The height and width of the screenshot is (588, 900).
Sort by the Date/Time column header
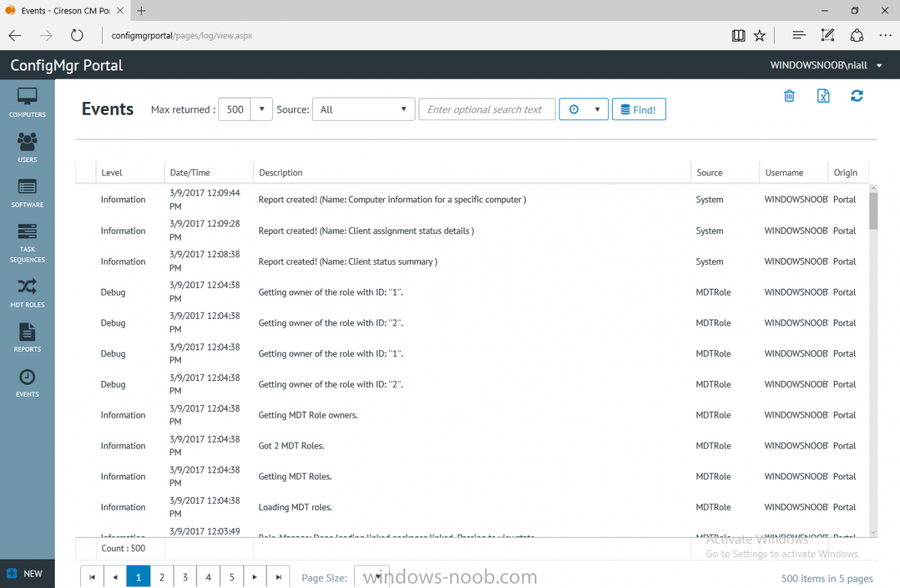click(209, 172)
